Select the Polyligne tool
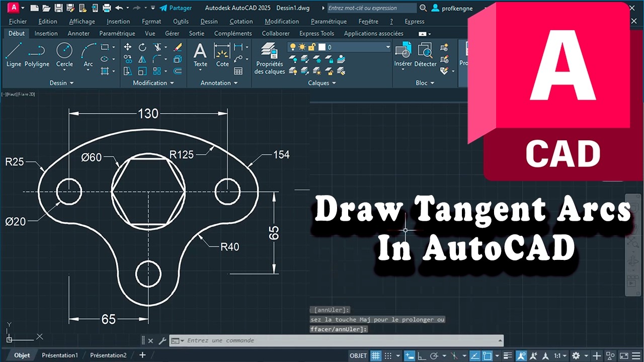This screenshot has height=362, width=644. [x=37, y=54]
